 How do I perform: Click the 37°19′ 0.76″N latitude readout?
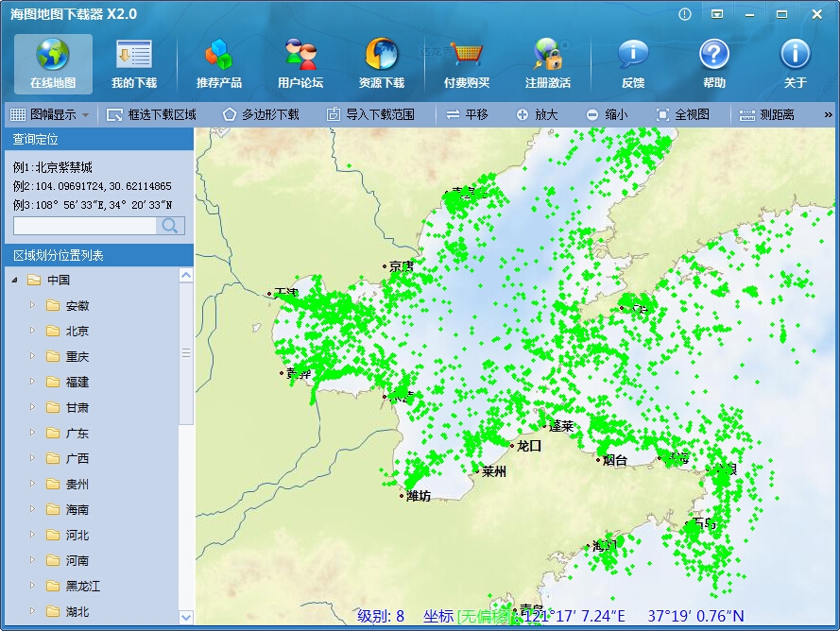click(x=695, y=616)
